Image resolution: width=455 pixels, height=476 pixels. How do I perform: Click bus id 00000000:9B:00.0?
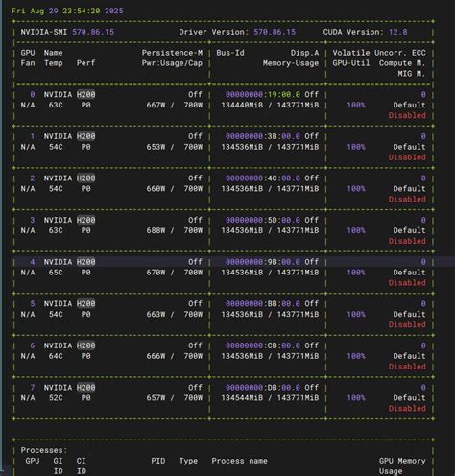point(263,262)
